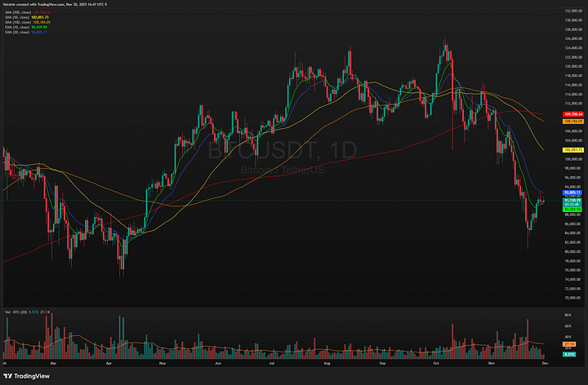Screen dimensions: 588x385
Task: Select the EMA (10, close) legend entry
Action: click(26, 27)
